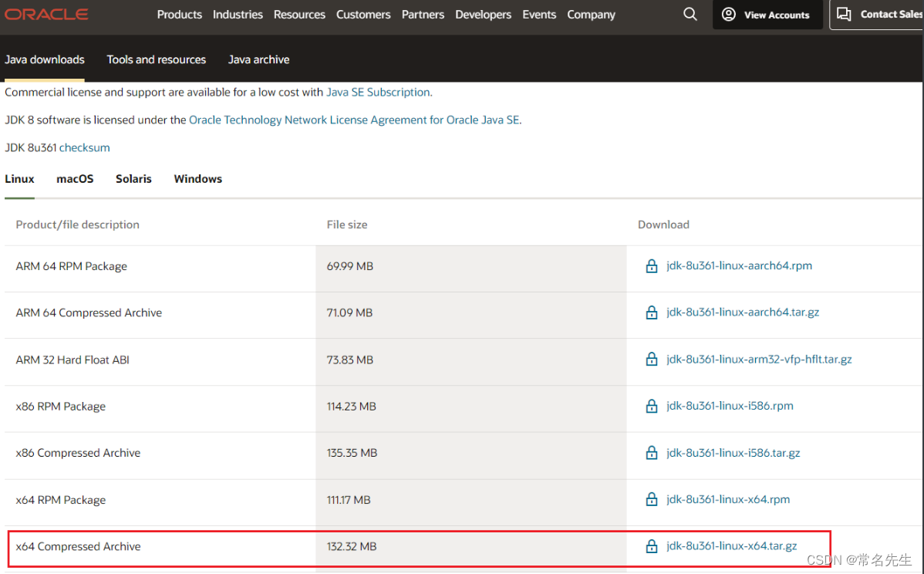Click the x86 RPM Package description

tap(61, 407)
